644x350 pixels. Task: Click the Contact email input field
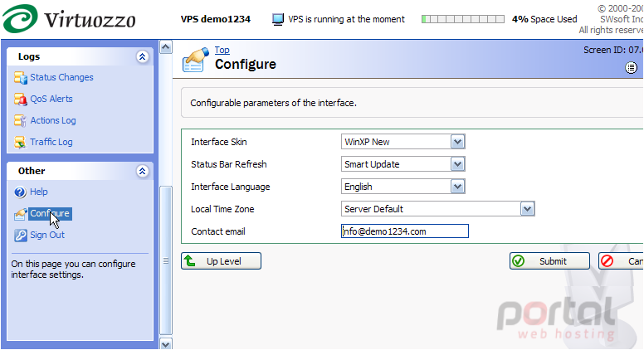tap(404, 231)
